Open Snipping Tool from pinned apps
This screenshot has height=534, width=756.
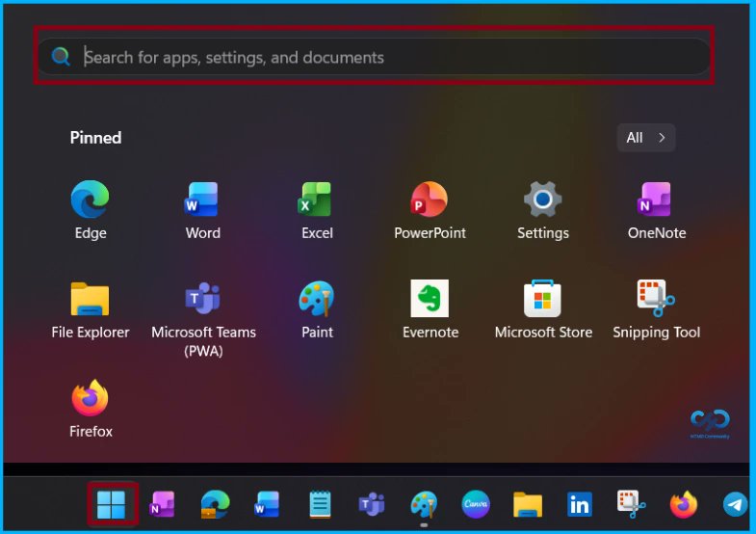656,309
